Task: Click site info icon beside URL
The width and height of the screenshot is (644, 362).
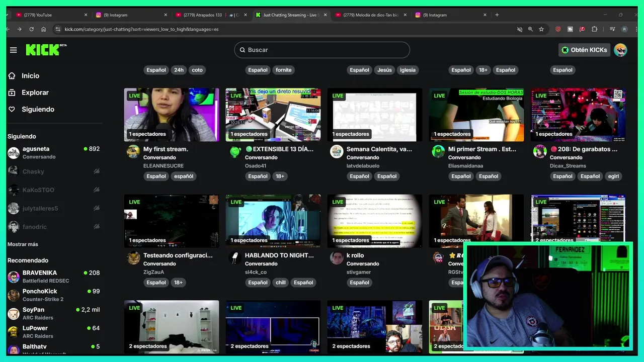Action: pyautogui.click(x=57, y=29)
